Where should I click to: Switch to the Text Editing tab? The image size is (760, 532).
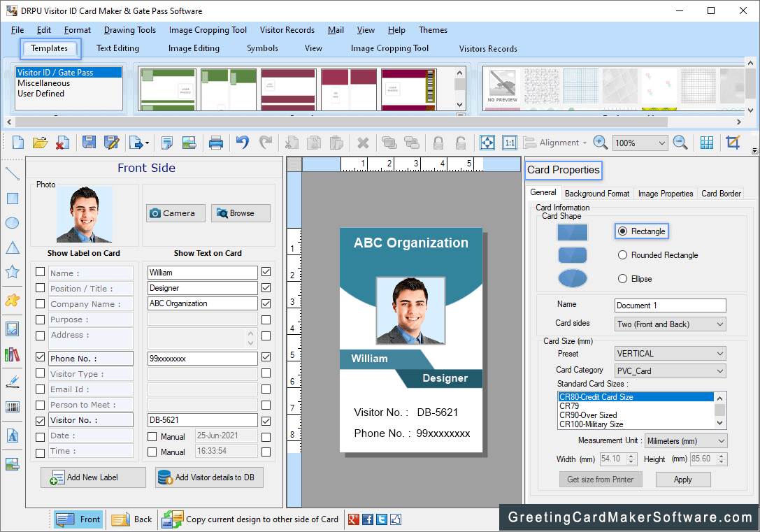pos(117,48)
